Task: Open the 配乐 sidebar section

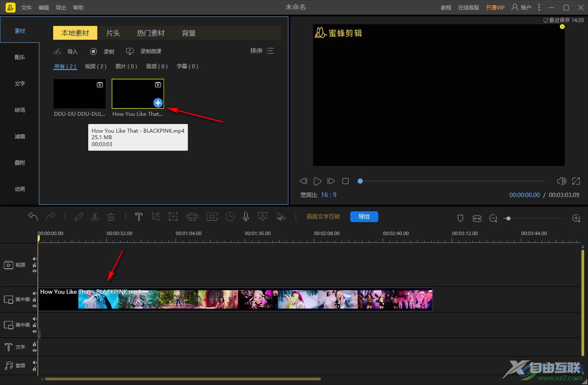Action: [20, 57]
